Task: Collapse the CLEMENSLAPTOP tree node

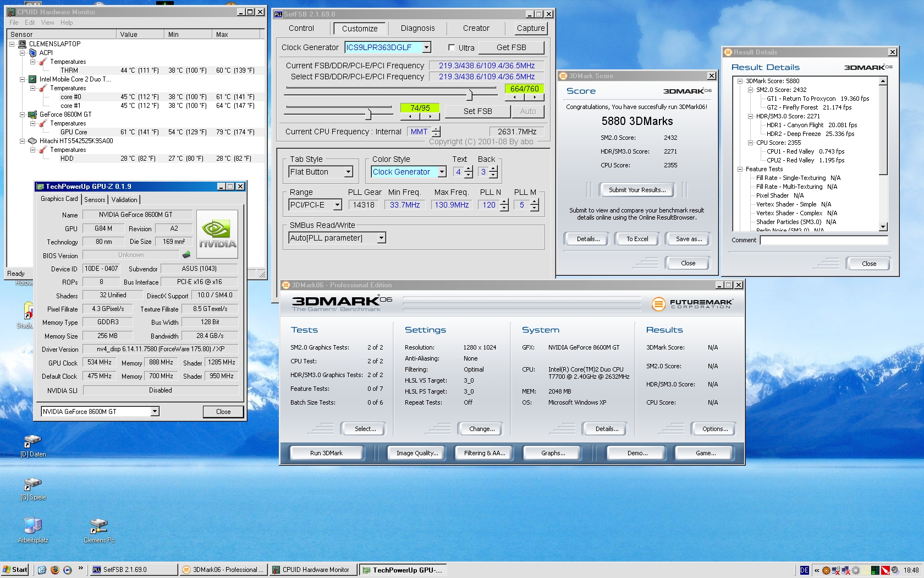Action: coord(12,44)
